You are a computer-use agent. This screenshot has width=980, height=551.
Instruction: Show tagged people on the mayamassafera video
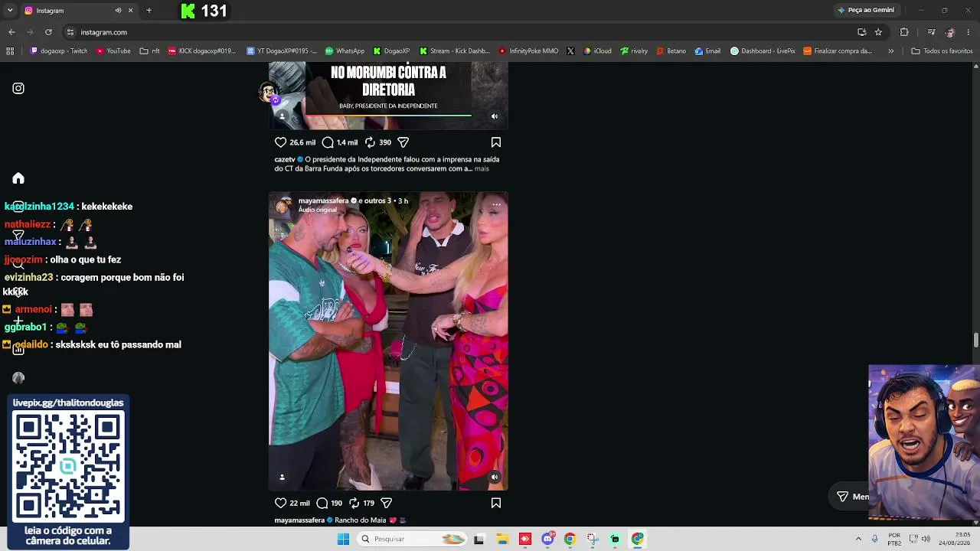(x=282, y=477)
